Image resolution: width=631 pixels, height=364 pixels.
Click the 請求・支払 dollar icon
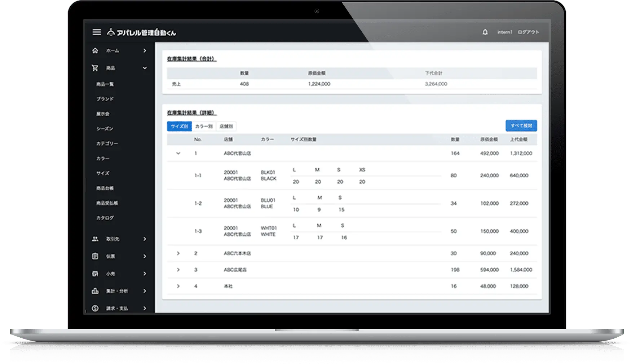pos(95,308)
